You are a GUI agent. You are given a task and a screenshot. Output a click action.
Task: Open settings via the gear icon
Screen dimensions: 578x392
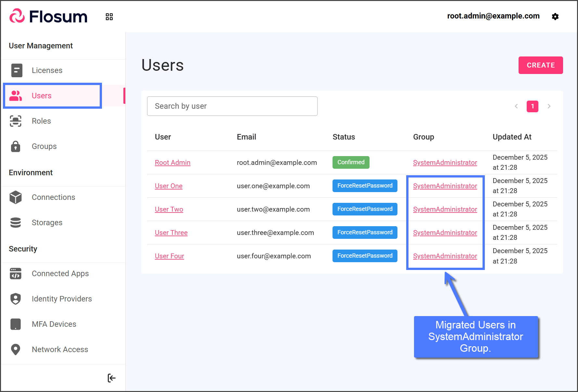tap(555, 17)
